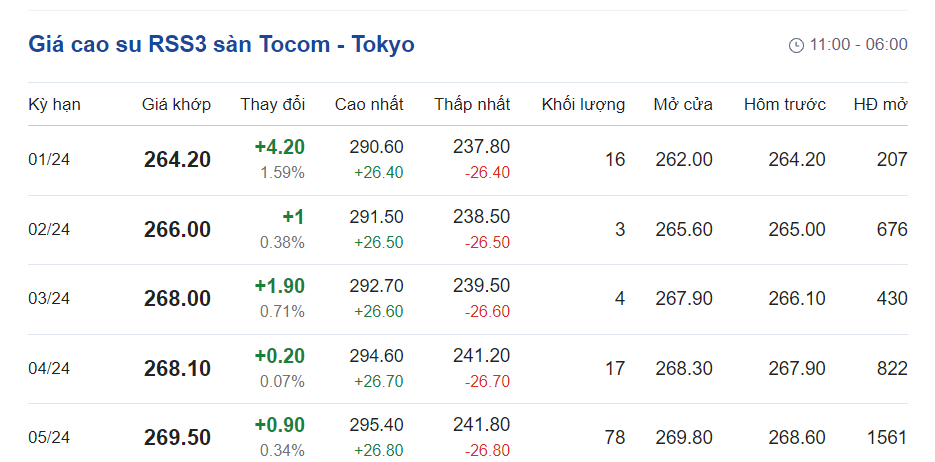
Task: Click the Thay đổi column header
Action: tap(272, 104)
